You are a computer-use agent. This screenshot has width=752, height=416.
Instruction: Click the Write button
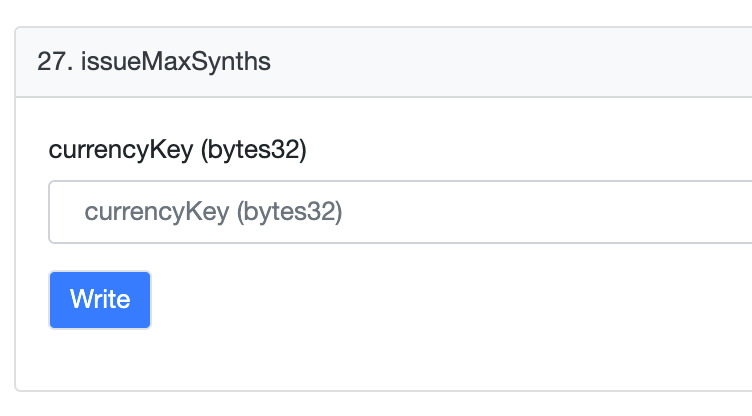(x=100, y=300)
